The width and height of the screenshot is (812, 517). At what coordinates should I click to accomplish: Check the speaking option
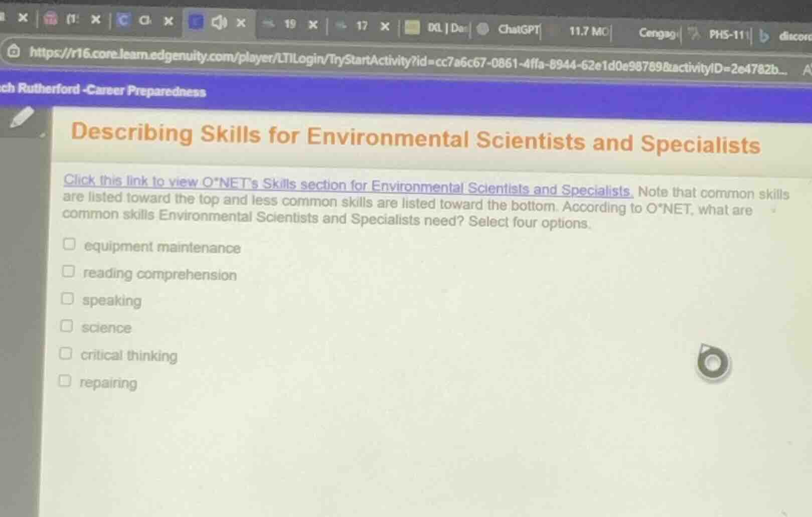click(67, 298)
